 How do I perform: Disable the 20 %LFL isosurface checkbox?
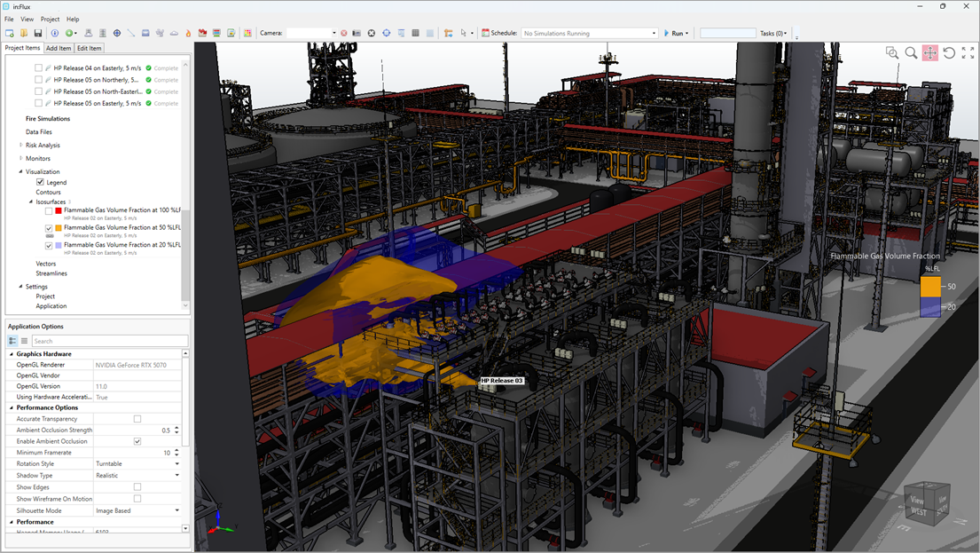(x=49, y=246)
